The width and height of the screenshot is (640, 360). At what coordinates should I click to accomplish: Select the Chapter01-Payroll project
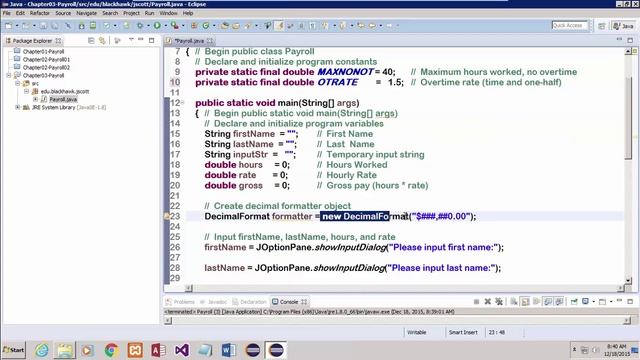point(43,51)
